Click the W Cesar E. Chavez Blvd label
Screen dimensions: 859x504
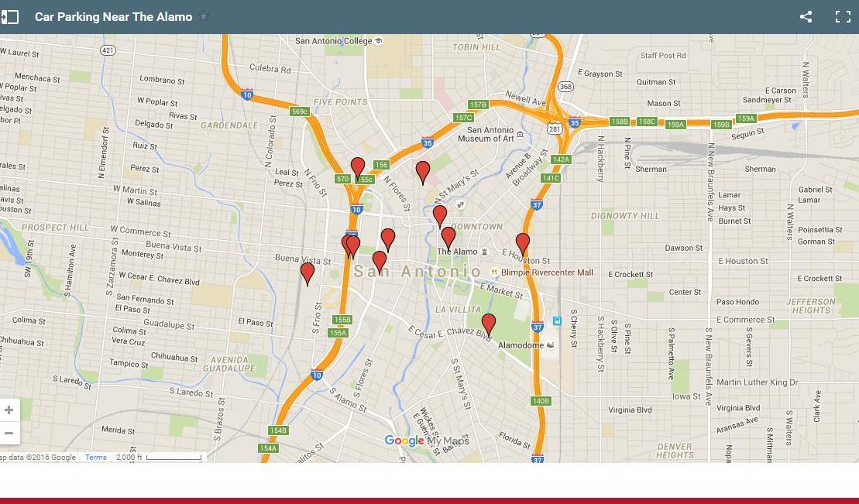(x=159, y=278)
